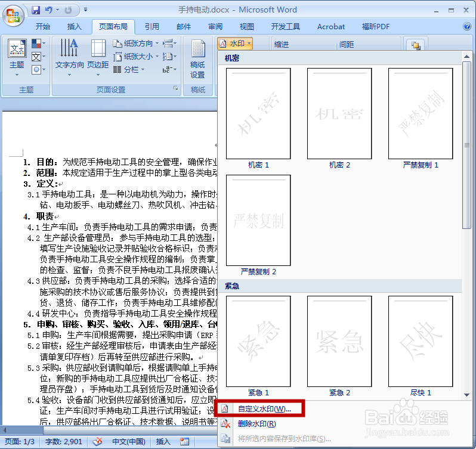Image resolution: width=476 pixels, height=449 pixels.
Task: Click the Office button orb
Action: (13, 15)
